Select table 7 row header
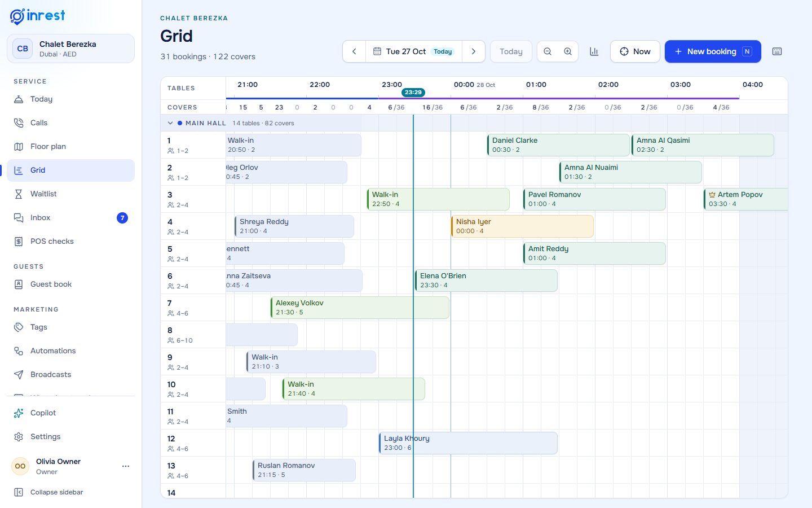The height and width of the screenshot is (508, 812). click(193, 308)
